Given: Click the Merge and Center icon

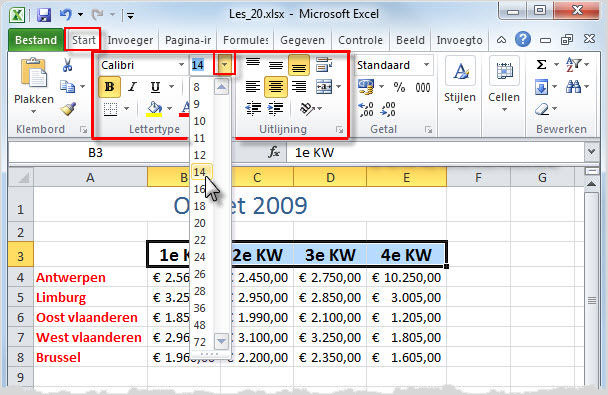Looking at the screenshot, I should [324, 86].
